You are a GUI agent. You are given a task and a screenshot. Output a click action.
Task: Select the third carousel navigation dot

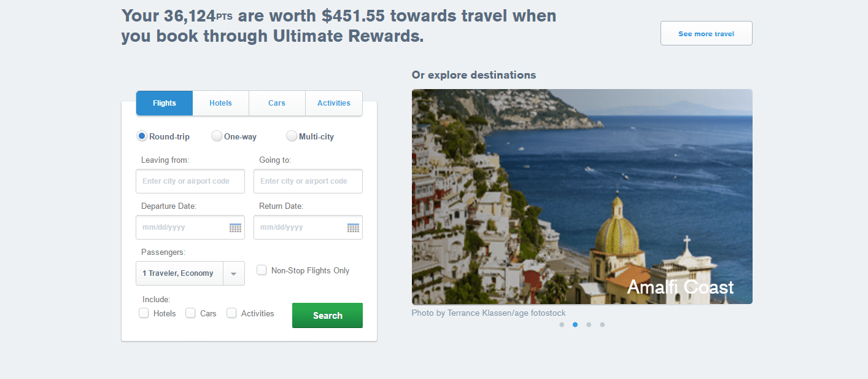click(588, 324)
